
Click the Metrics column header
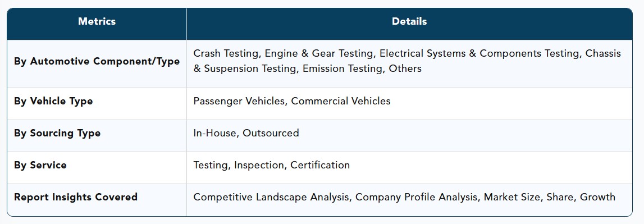click(x=97, y=21)
